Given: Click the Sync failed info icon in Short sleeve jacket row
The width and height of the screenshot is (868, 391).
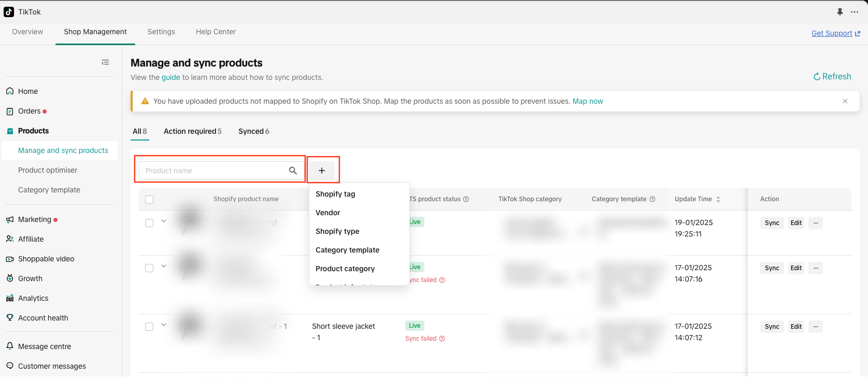Looking at the screenshot, I should 442,339.
